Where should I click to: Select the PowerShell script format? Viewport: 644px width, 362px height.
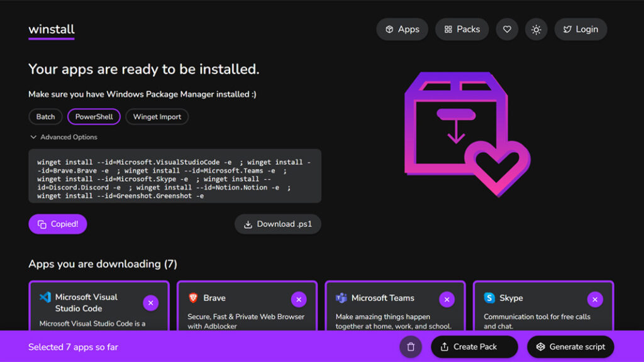coord(94,116)
